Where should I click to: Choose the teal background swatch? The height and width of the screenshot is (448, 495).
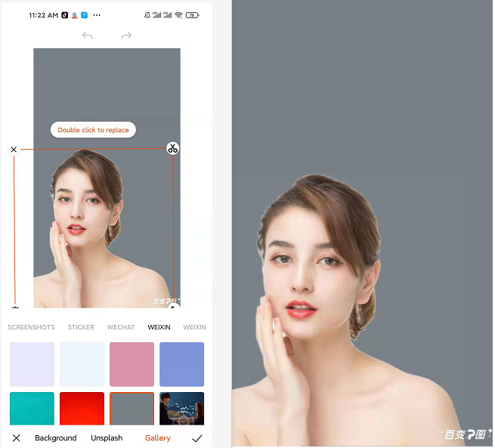pos(32,408)
